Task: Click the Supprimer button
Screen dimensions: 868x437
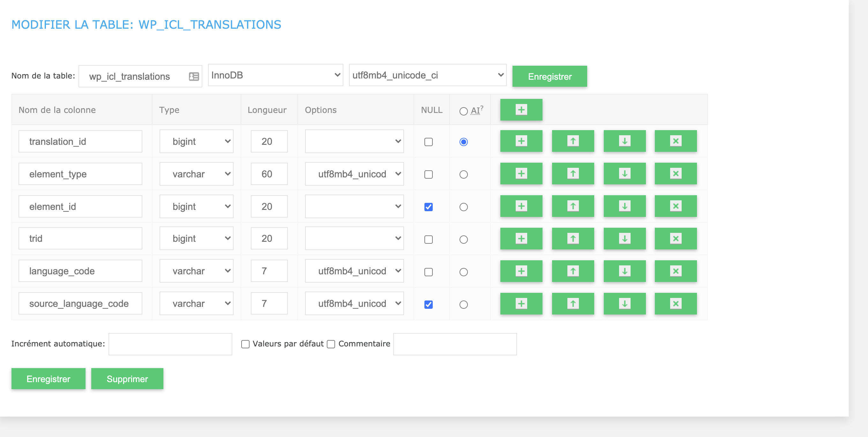Action: pos(127,379)
